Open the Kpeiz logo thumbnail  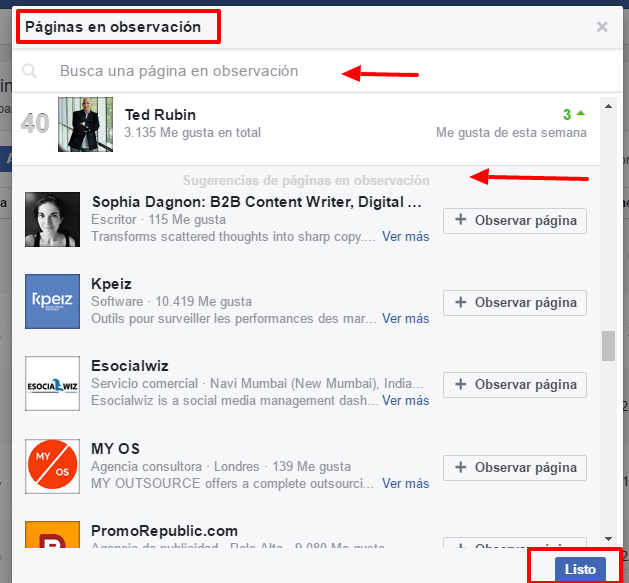point(53,301)
